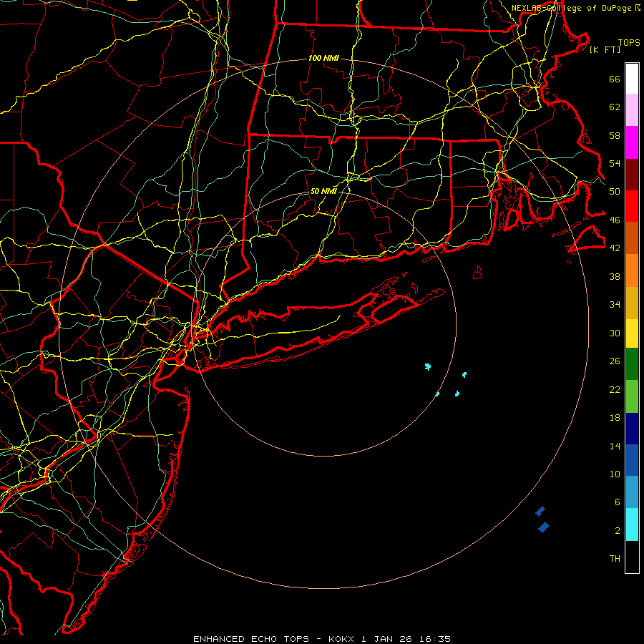Click the '66' legend value
The width and height of the screenshot is (644, 644).
click(x=615, y=79)
